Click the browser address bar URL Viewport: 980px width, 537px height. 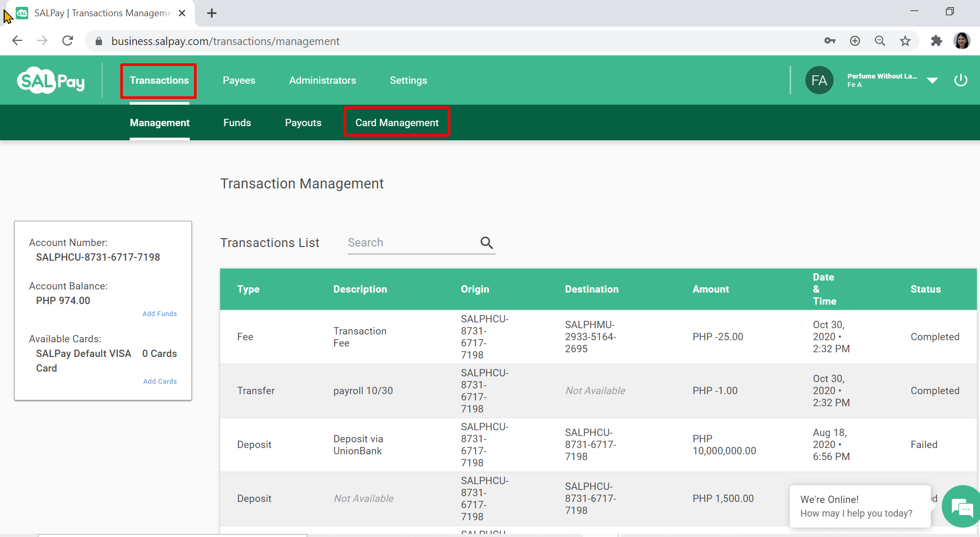tap(225, 41)
